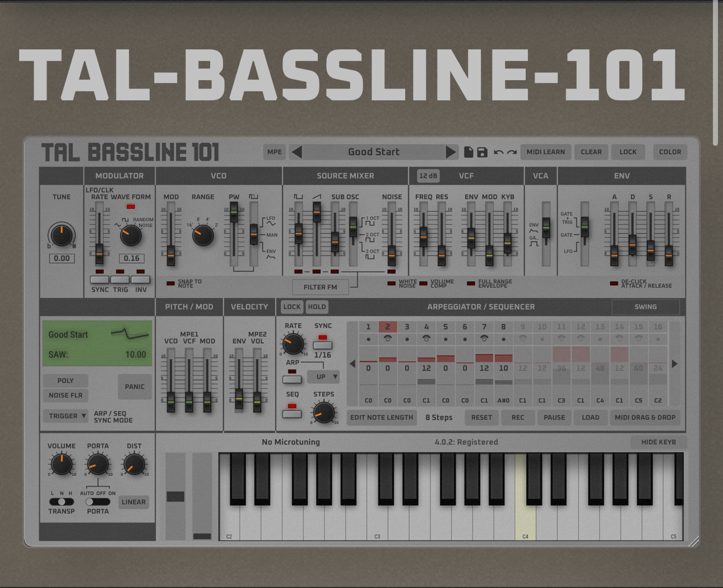Click EDIT NOTE LENGTH
Viewport: 723px width, 588px height.
[382, 417]
